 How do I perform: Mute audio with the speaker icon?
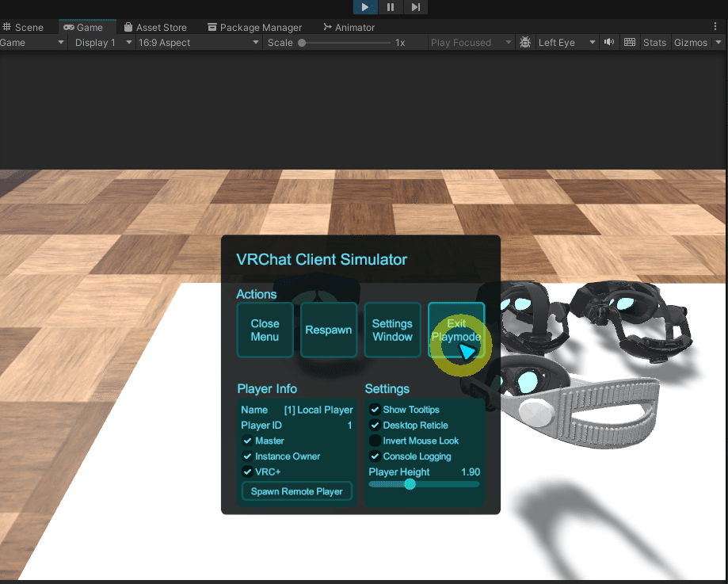[608, 42]
